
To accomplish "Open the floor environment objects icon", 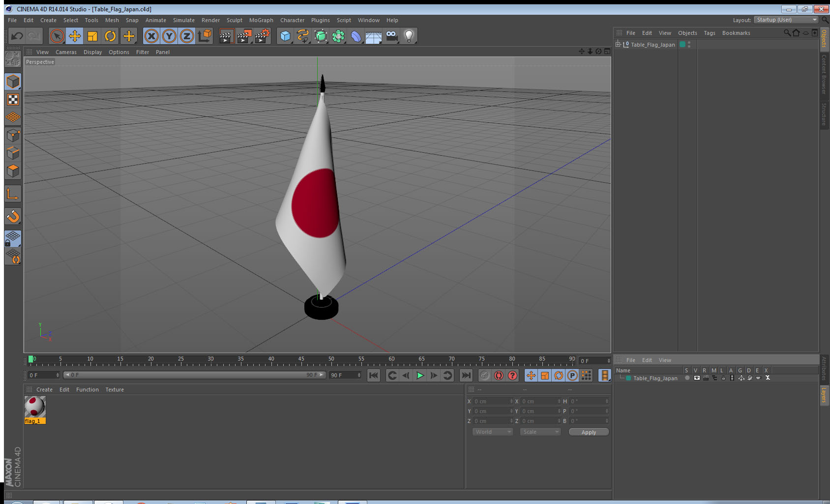I will pyautogui.click(x=374, y=36).
